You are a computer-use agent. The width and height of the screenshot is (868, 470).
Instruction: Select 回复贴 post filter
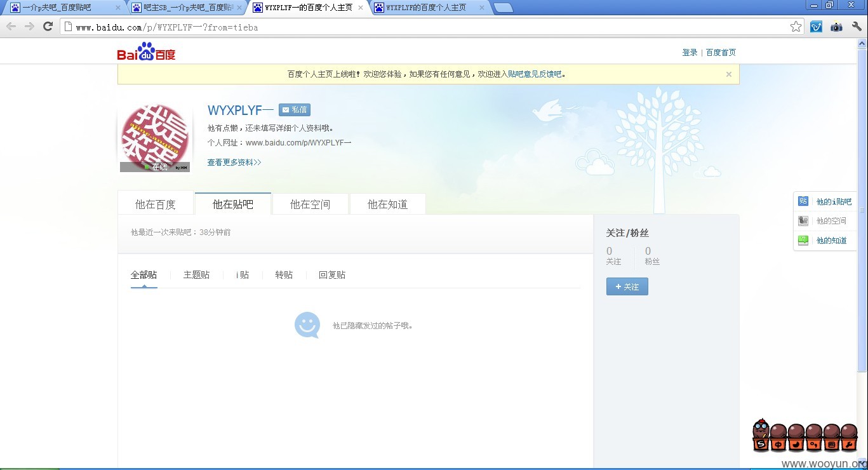pyautogui.click(x=332, y=275)
